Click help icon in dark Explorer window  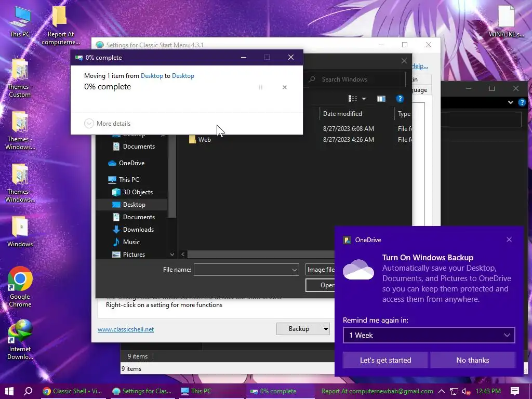tap(522, 102)
